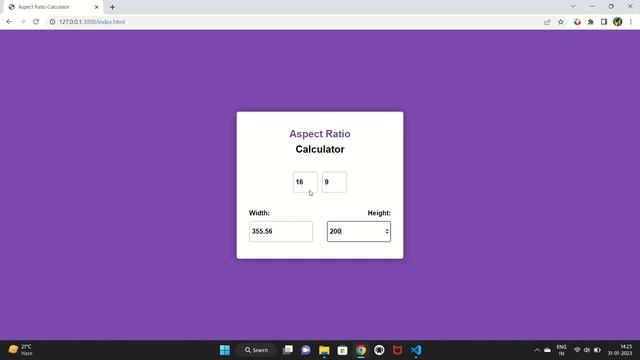640x360 pixels.
Task: Switch to Visual Studio Code on taskbar
Action: click(x=416, y=350)
